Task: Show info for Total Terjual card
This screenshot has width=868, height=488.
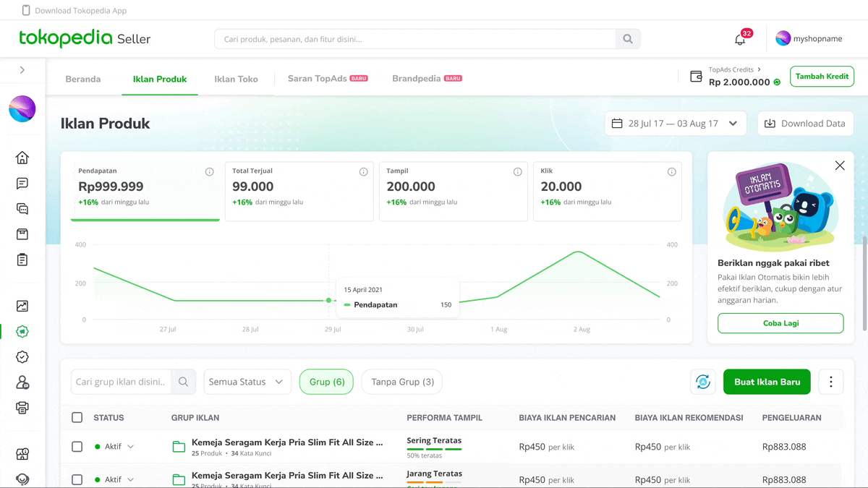Action: (363, 172)
